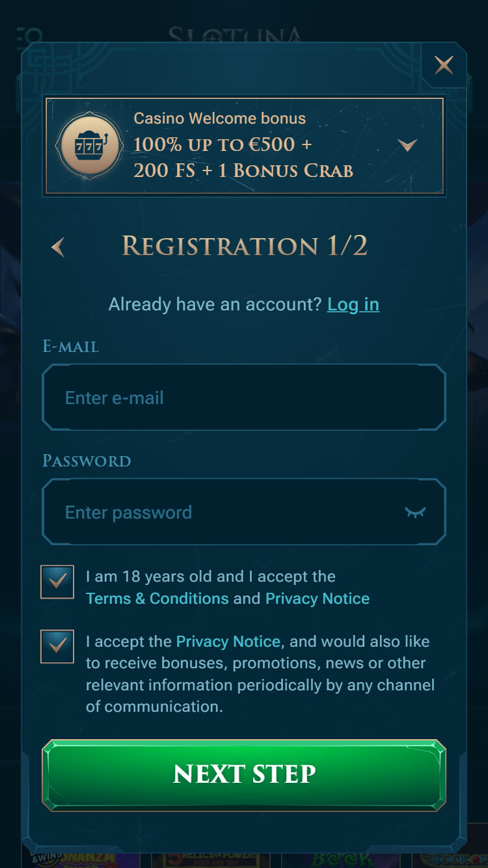
Task: Show password using the eye icon
Action: coord(415,512)
